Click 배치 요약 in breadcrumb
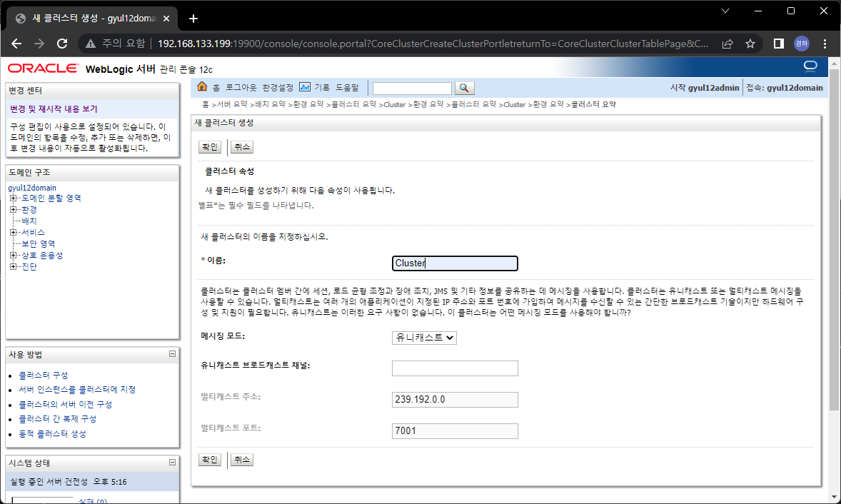The image size is (841, 504). pos(271,104)
